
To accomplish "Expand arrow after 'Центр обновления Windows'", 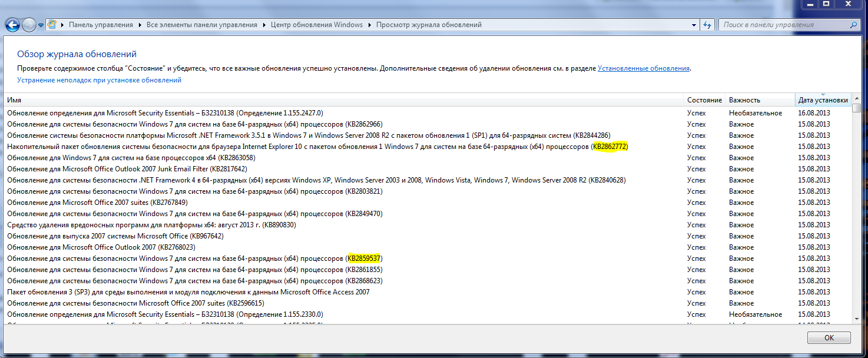I will pyautogui.click(x=369, y=25).
